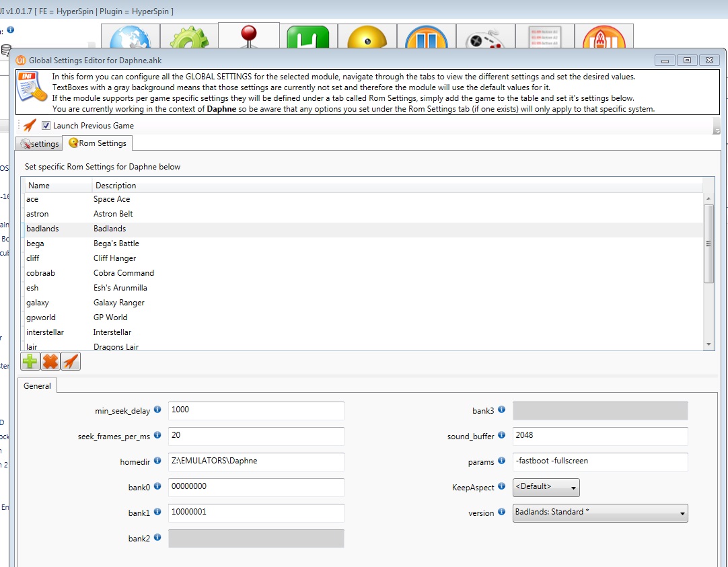Image resolution: width=728 pixels, height=567 pixels.
Task: Click the info icon next to sound_buffer
Action: coord(502,435)
